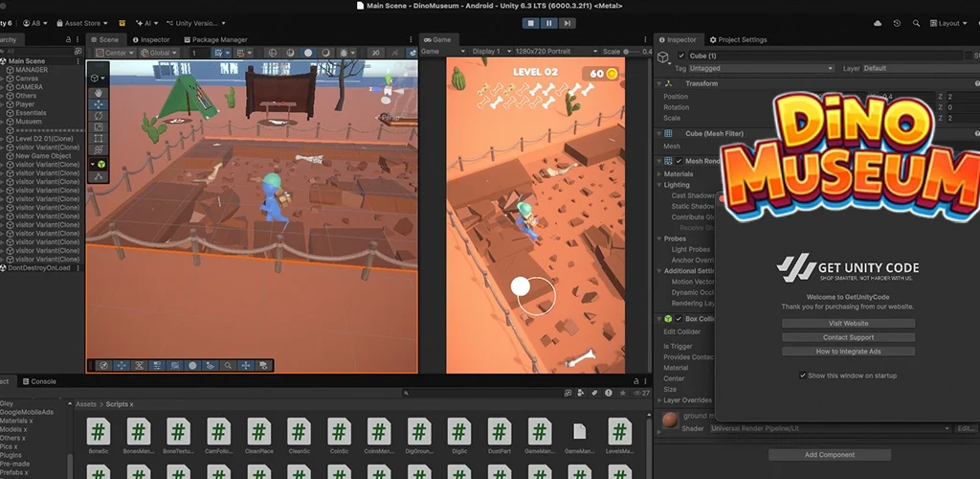The width and height of the screenshot is (980, 479).
Task: Switch to the Package Manager tab
Action: (214, 39)
